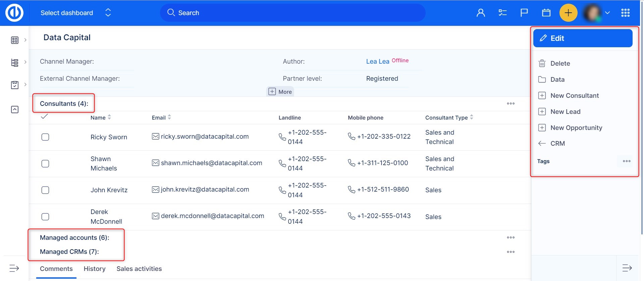Click into the Search field
This screenshot has width=644, height=281.
tap(292, 13)
